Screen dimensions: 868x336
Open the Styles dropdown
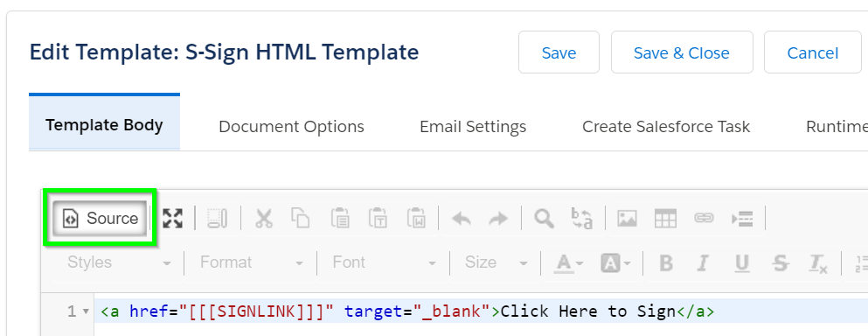(119, 262)
